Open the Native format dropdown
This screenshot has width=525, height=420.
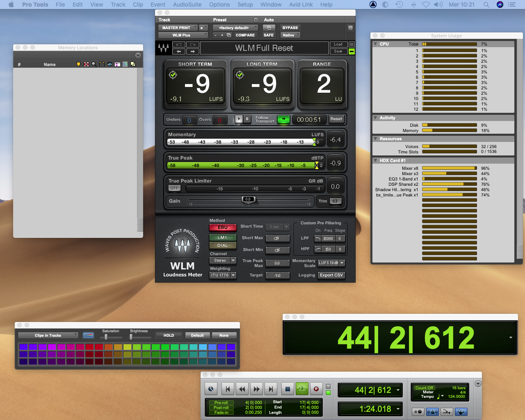[x=290, y=35]
